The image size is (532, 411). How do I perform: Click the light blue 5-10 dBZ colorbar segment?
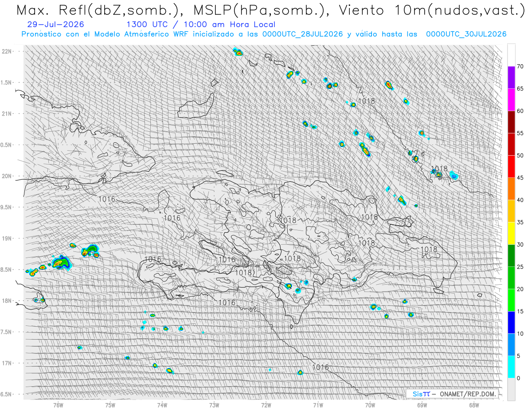[511, 345]
